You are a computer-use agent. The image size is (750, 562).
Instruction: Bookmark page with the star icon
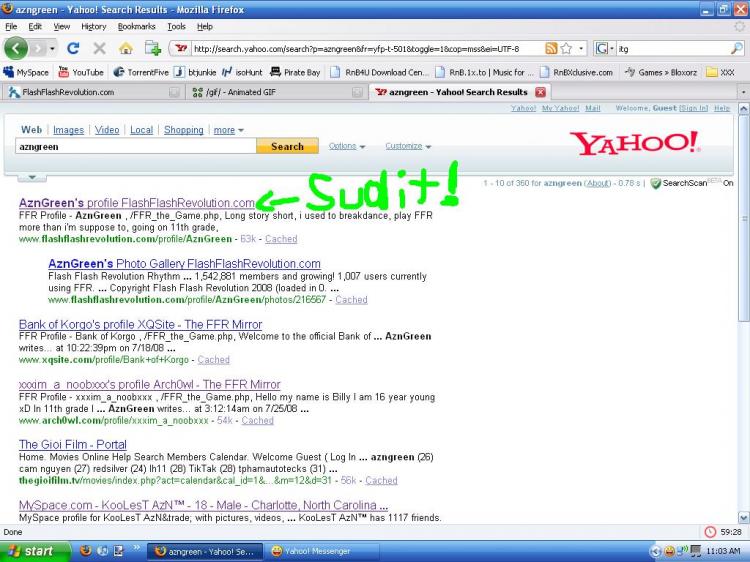[x=568, y=48]
